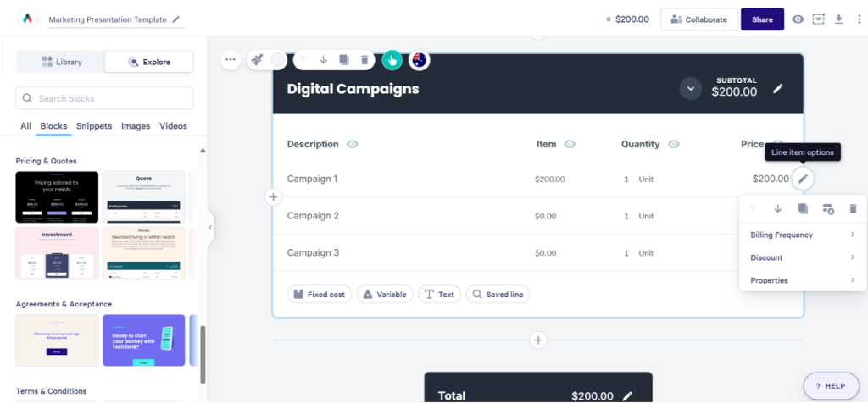Screen dimensions: 868x403
Task: Select the Snippets filter tab
Action: pos(94,126)
